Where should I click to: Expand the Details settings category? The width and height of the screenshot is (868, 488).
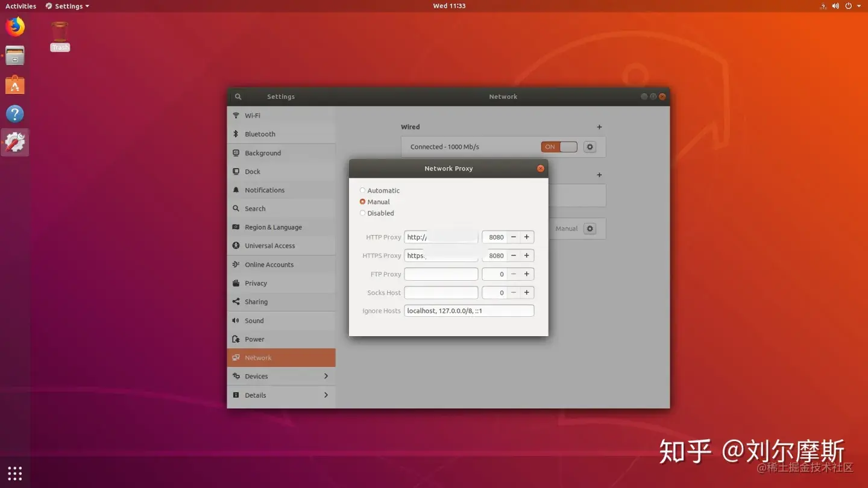pos(281,395)
